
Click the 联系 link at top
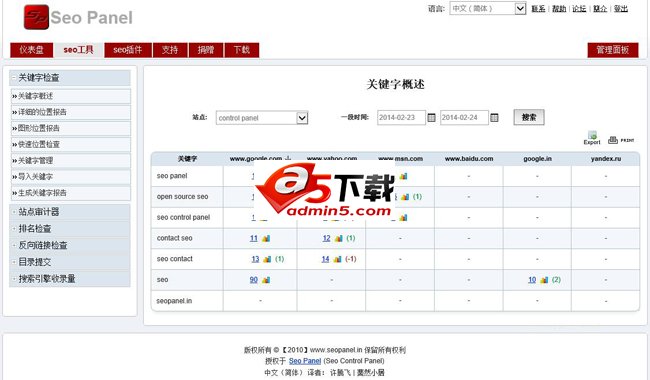[x=538, y=8]
